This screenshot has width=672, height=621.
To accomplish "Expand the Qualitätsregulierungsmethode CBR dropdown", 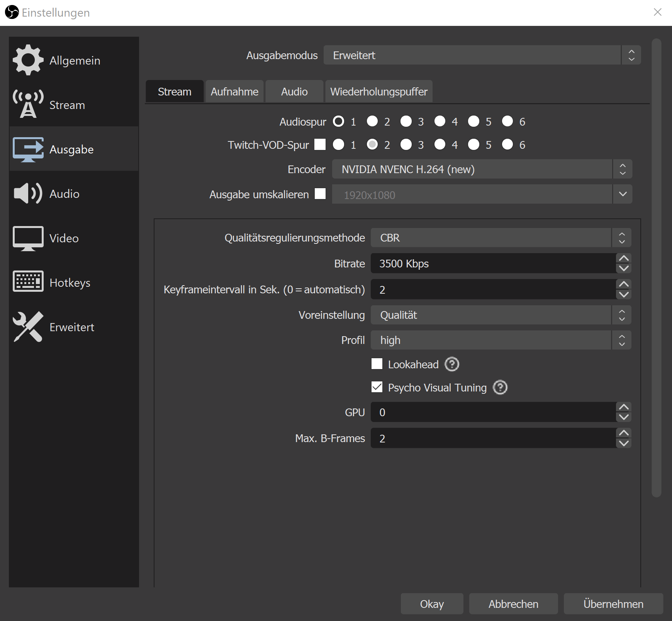I will 501,238.
